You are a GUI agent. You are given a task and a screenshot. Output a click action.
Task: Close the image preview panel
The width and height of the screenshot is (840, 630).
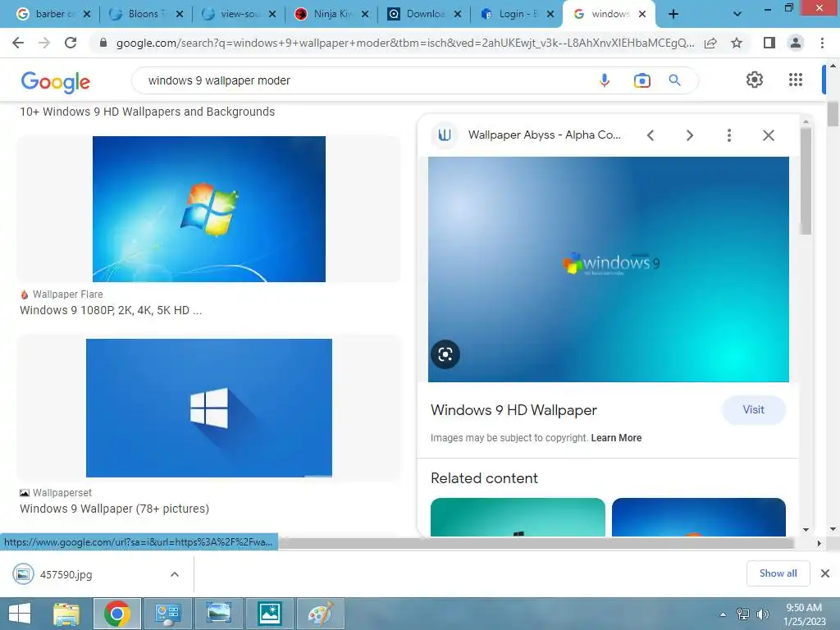768,135
